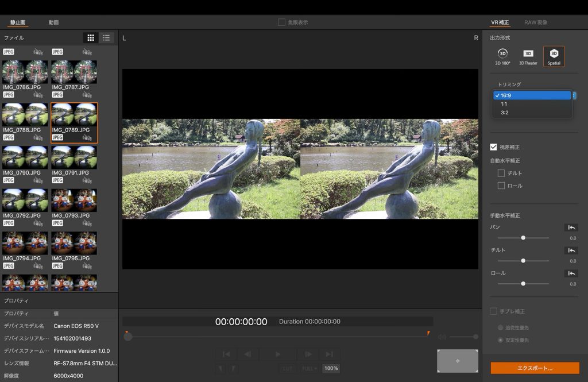Click the エクスポート button
The image size is (588, 382).
[535, 368]
